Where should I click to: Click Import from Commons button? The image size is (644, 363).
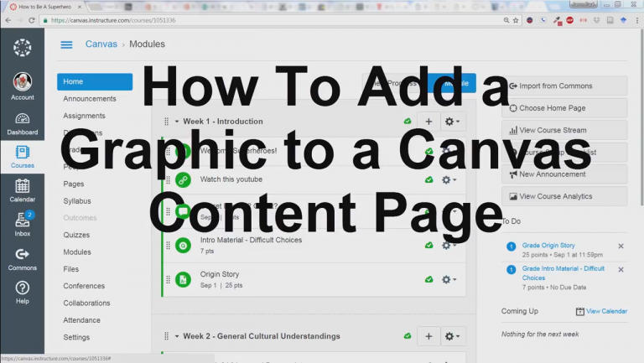click(564, 86)
